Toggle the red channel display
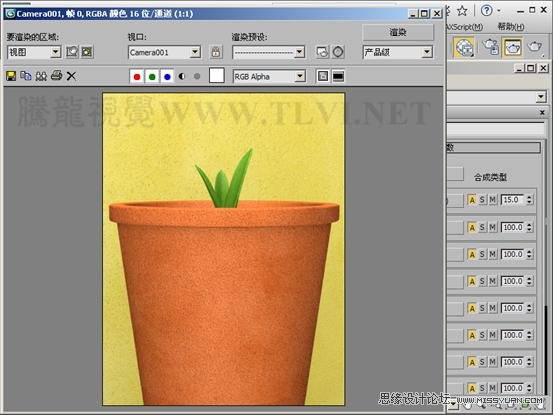553x415 pixels. (137, 76)
